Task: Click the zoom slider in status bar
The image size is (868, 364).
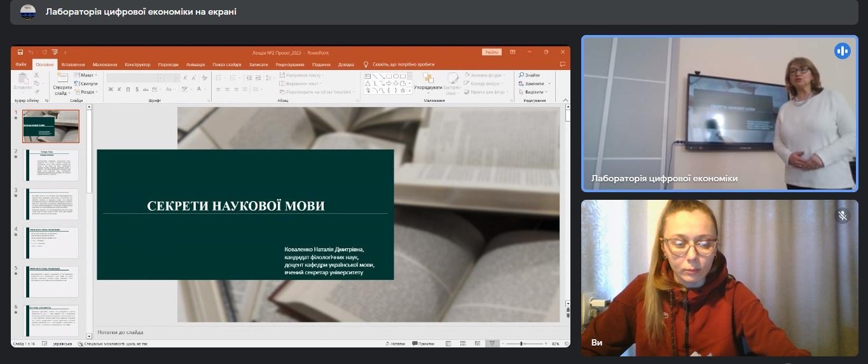Action: (521, 344)
